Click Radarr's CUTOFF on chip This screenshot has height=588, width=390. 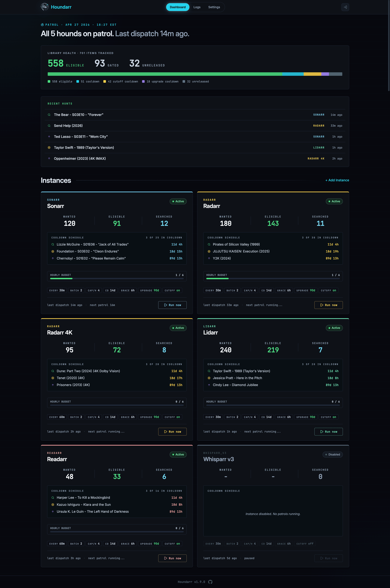point(329,291)
